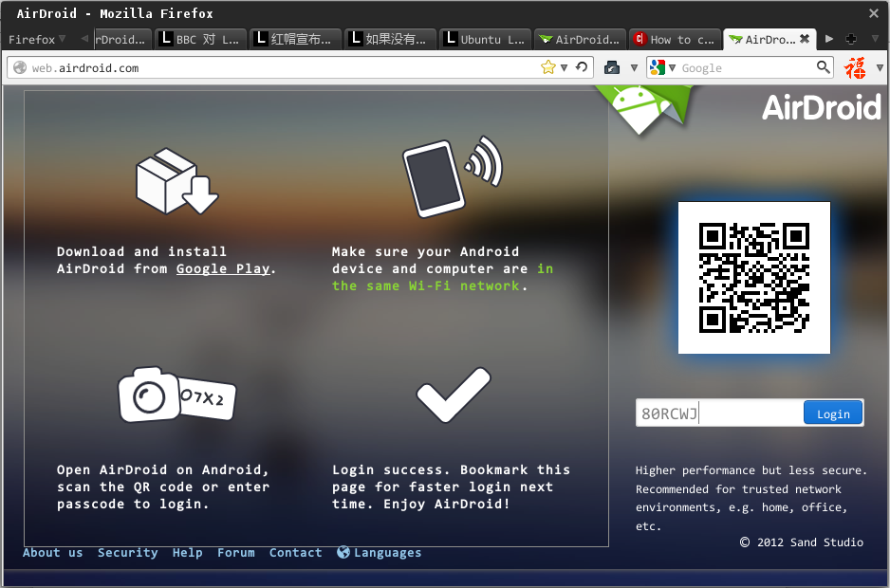Open the Contact link
The height and width of the screenshot is (588, 890).
click(x=295, y=552)
